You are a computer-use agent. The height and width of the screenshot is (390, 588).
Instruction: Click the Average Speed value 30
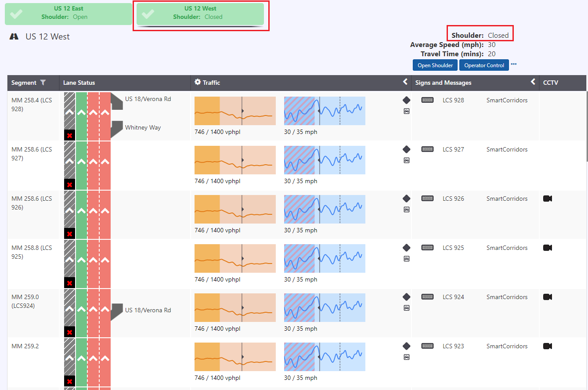pyautogui.click(x=492, y=45)
